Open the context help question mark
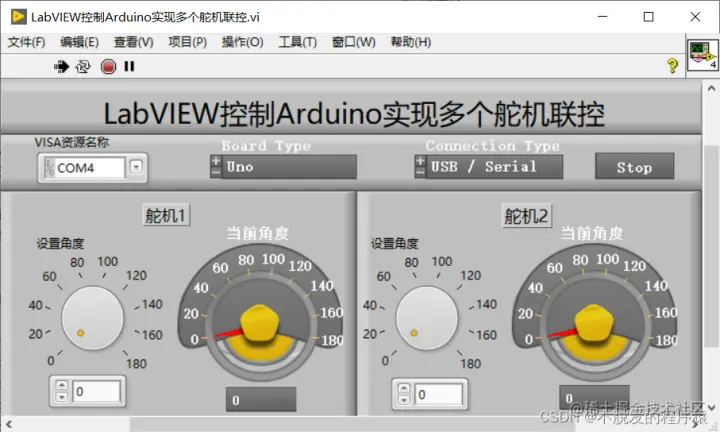Image resolution: width=720 pixels, height=432 pixels. (672, 66)
